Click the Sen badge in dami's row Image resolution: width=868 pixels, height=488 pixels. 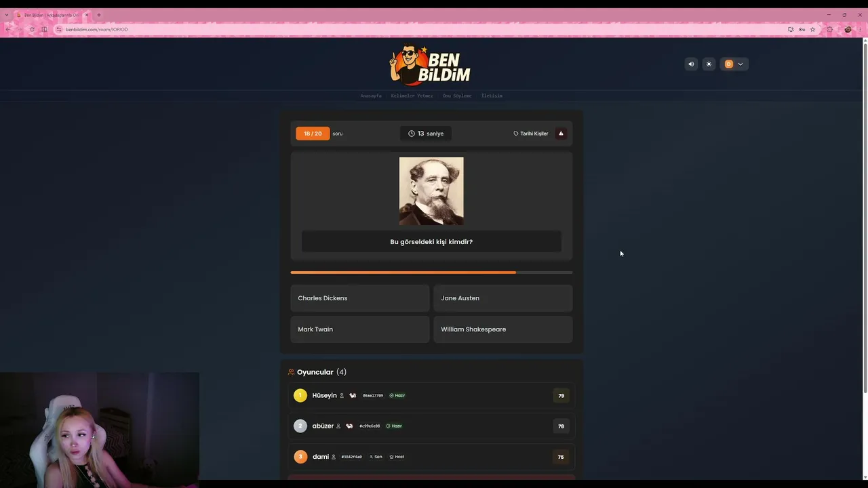pyautogui.click(x=376, y=457)
